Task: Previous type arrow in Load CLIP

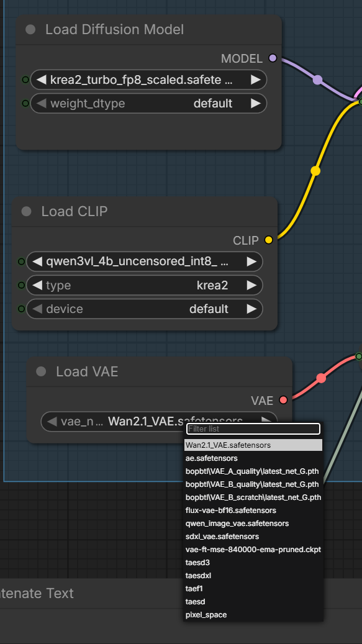Action: click(37, 286)
